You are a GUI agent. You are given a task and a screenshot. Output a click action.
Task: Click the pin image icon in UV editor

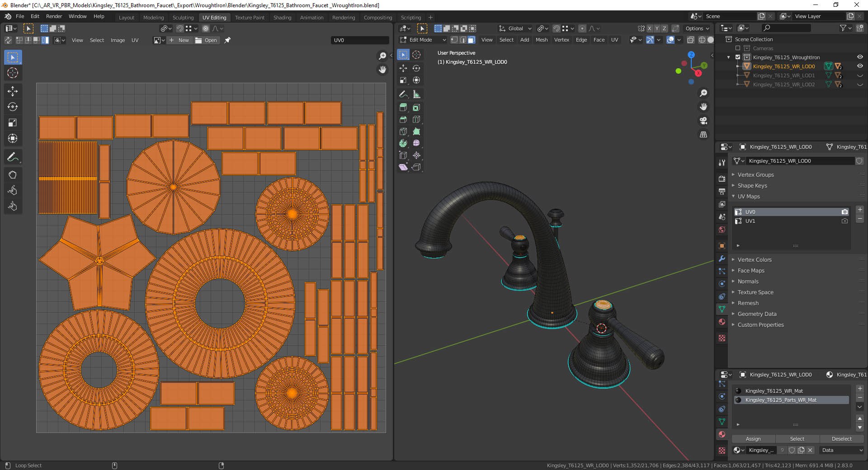(x=227, y=40)
